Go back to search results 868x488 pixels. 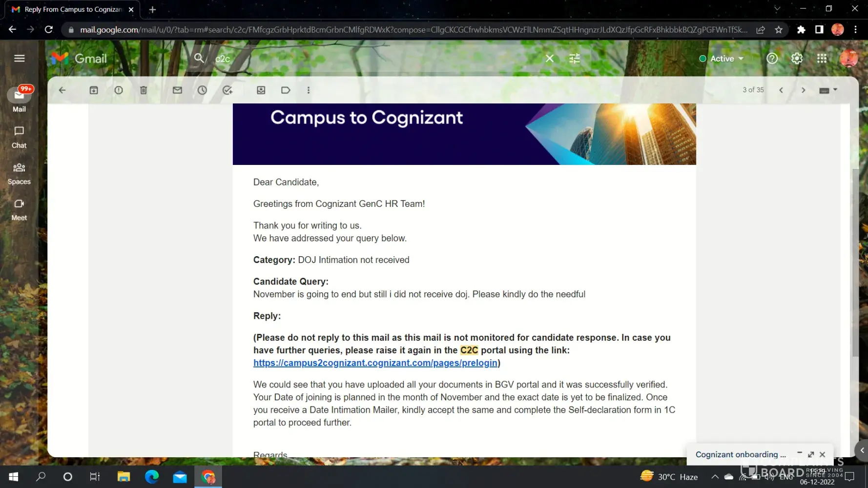[62, 90]
